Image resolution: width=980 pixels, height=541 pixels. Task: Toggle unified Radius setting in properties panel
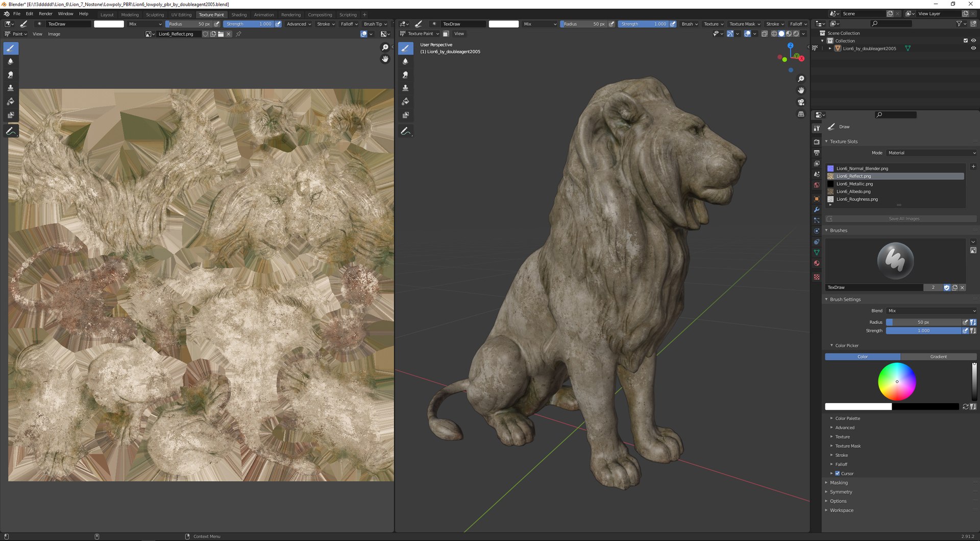click(973, 322)
